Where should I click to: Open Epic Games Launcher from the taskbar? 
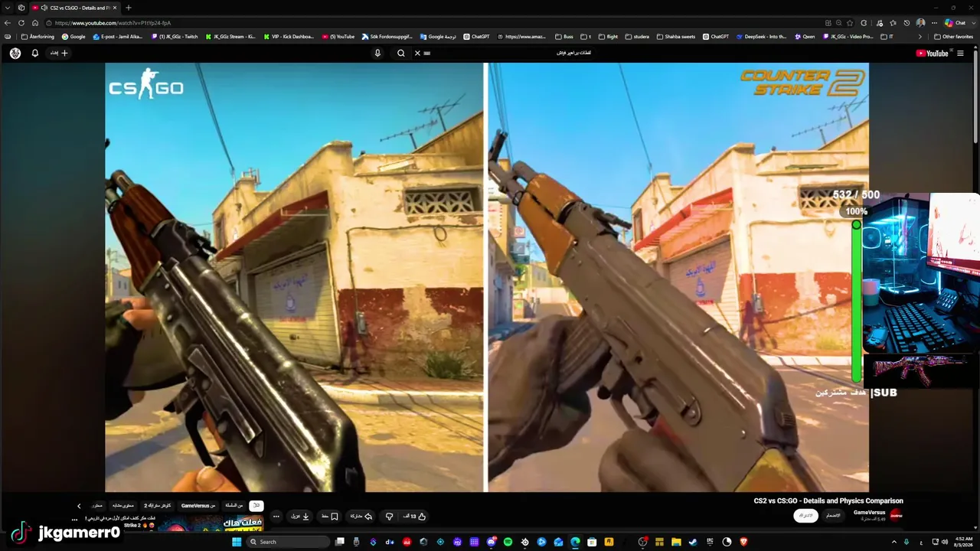(x=710, y=542)
